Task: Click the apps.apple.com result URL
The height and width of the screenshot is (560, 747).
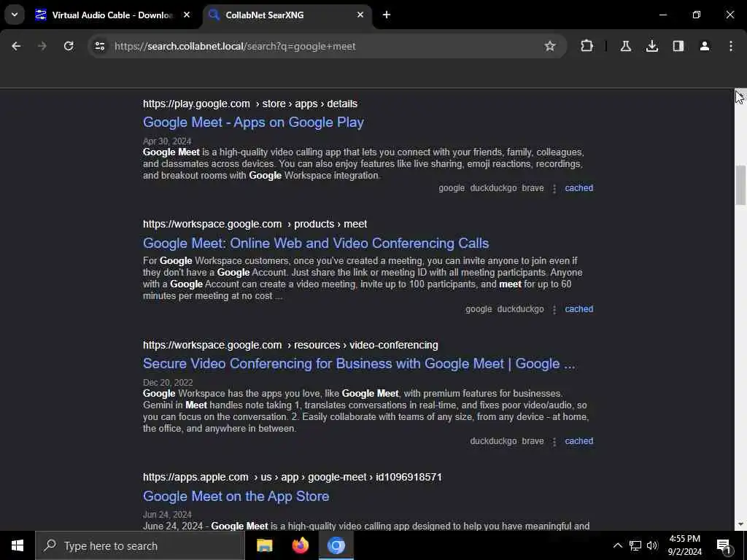Action: coord(293,477)
